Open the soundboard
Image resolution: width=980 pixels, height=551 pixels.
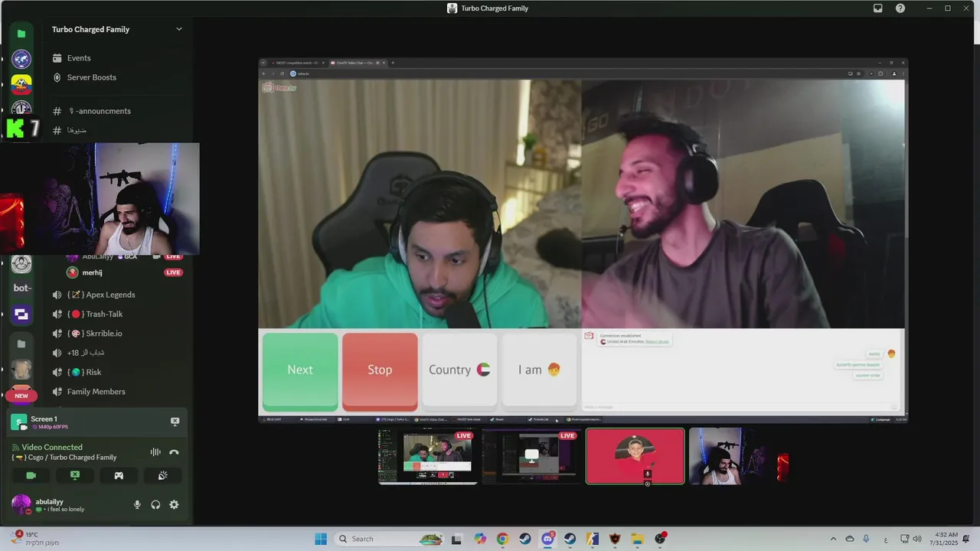162,475
